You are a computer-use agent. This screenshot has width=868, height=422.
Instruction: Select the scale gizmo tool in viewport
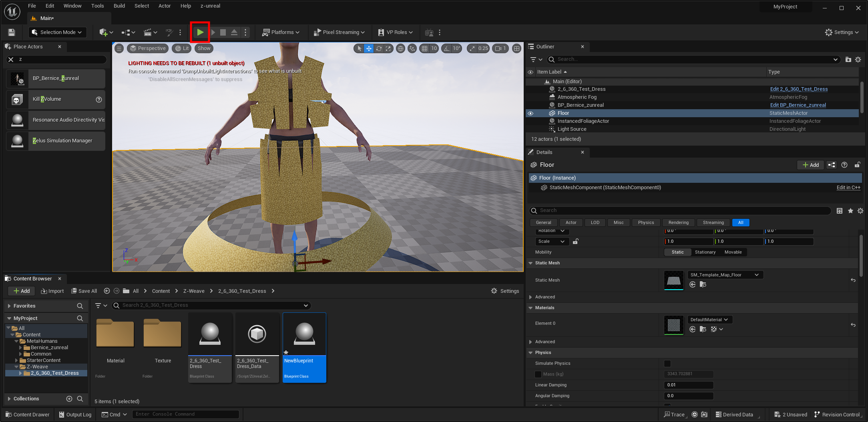(x=388, y=48)
